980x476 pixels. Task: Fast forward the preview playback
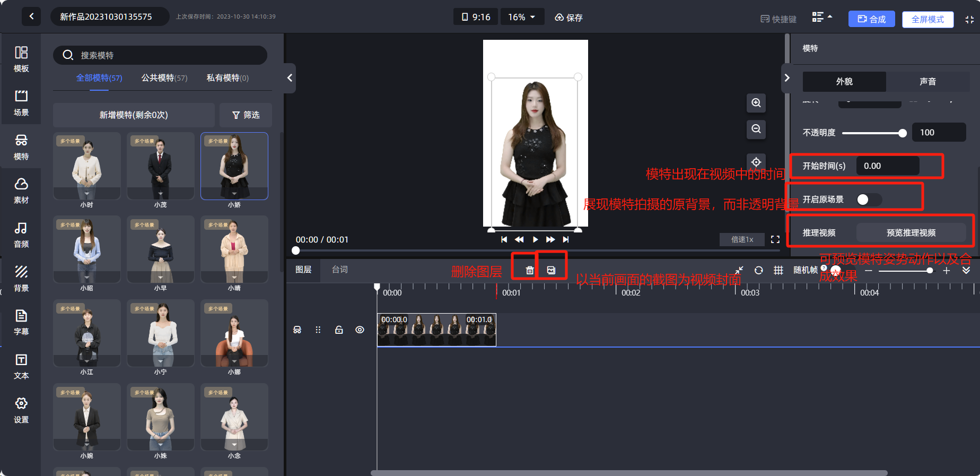coord(550,239)
